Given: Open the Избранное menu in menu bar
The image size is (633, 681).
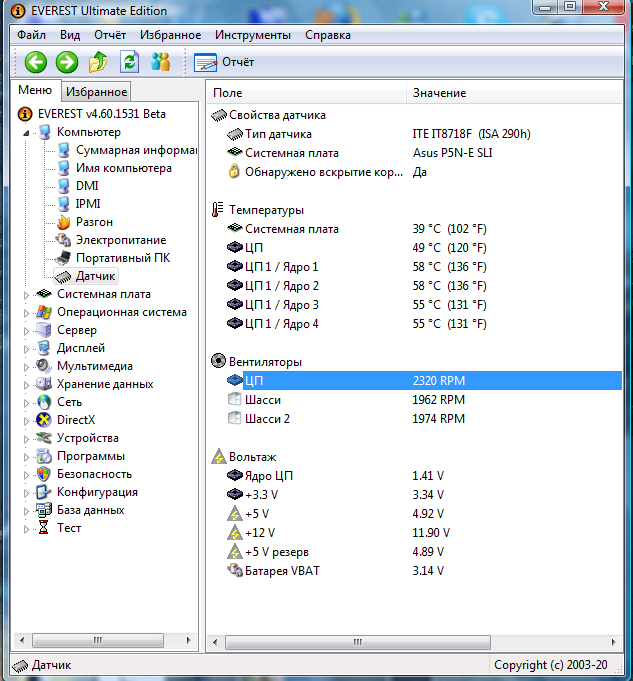Looking at the screenshot, I should (170, 35).
